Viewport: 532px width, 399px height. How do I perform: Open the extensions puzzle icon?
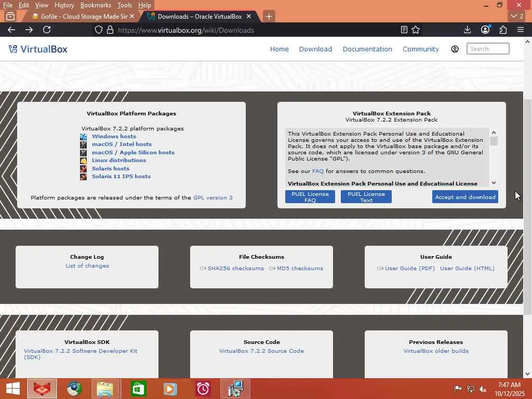click(503, 30)
